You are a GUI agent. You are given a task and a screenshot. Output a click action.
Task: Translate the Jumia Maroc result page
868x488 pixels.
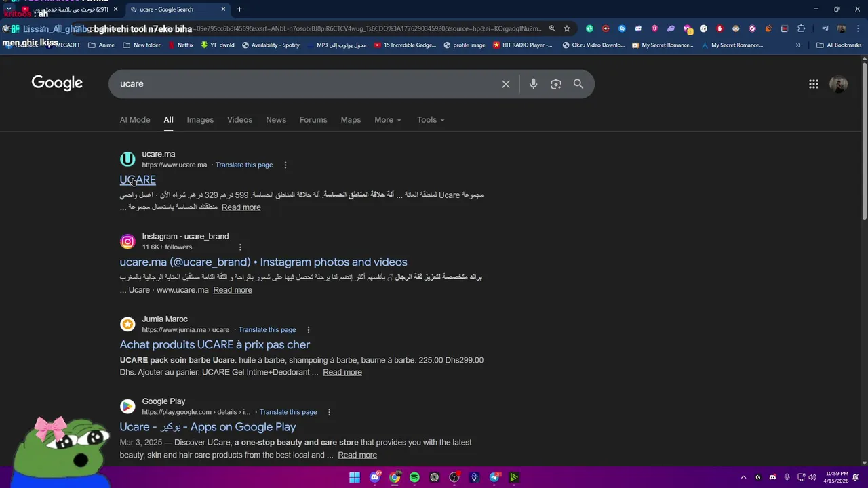[x=267, y=330]
